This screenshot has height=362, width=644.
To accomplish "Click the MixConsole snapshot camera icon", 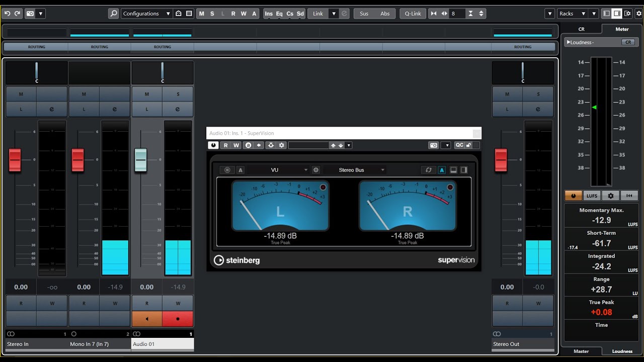I will [x=30, y=14].
